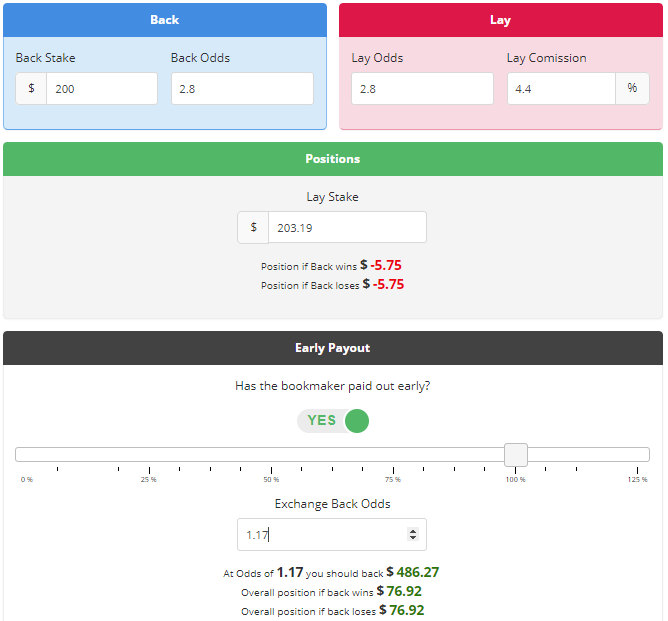Increase Exchange Back Odds with the up arrow
This screenshot has height=621, width=668.
[413, 531]
